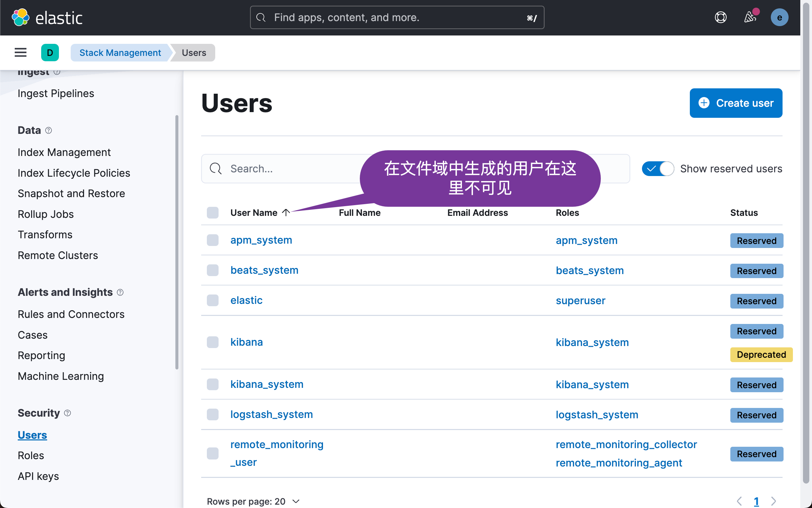Open Cases page
Viewport: 812px width, 508px height.
32,335
